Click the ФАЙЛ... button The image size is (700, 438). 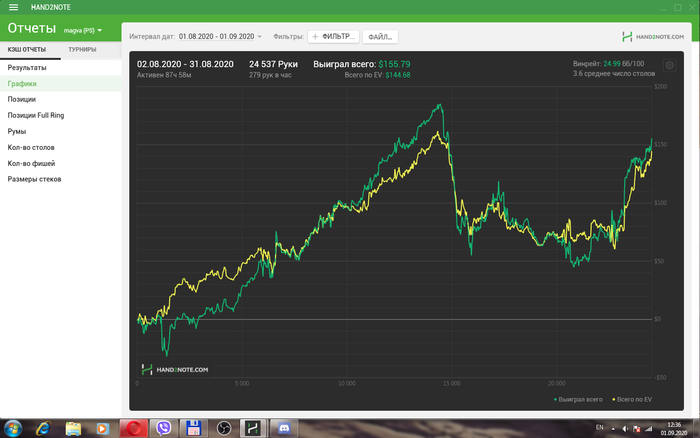[380, 37]
